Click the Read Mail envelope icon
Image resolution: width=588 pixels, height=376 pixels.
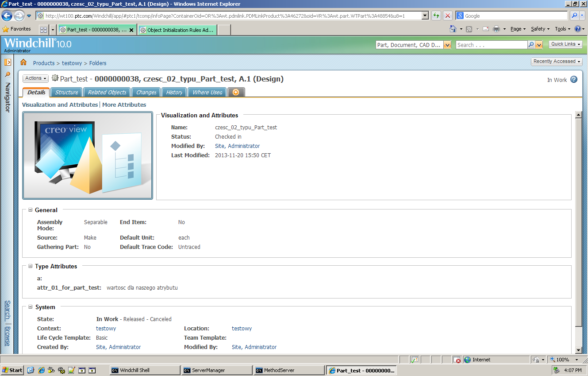click(485, 29)
